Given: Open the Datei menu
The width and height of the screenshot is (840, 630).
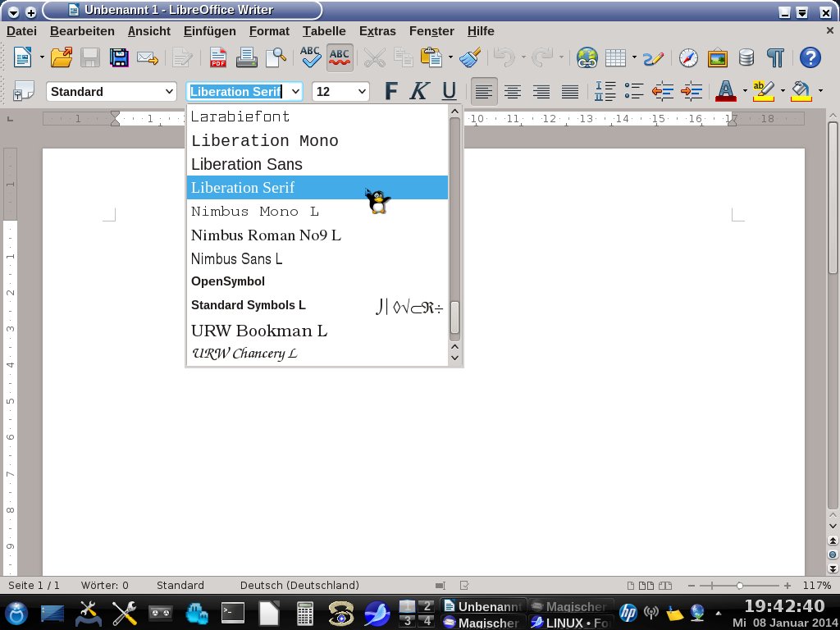Looking at the screenshot, I should (21, 31).
